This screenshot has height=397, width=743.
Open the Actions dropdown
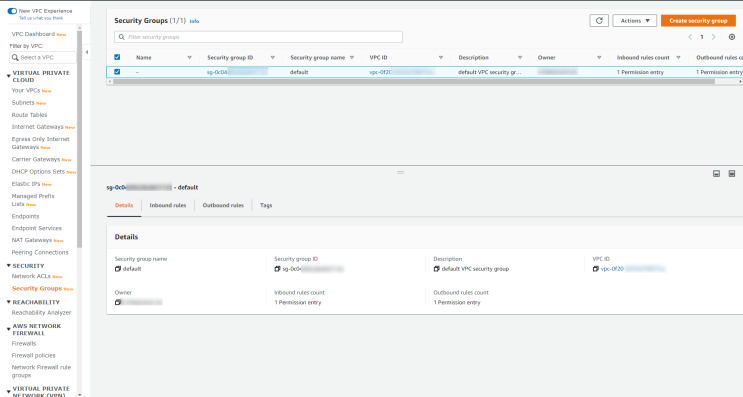tap(634, 21)
